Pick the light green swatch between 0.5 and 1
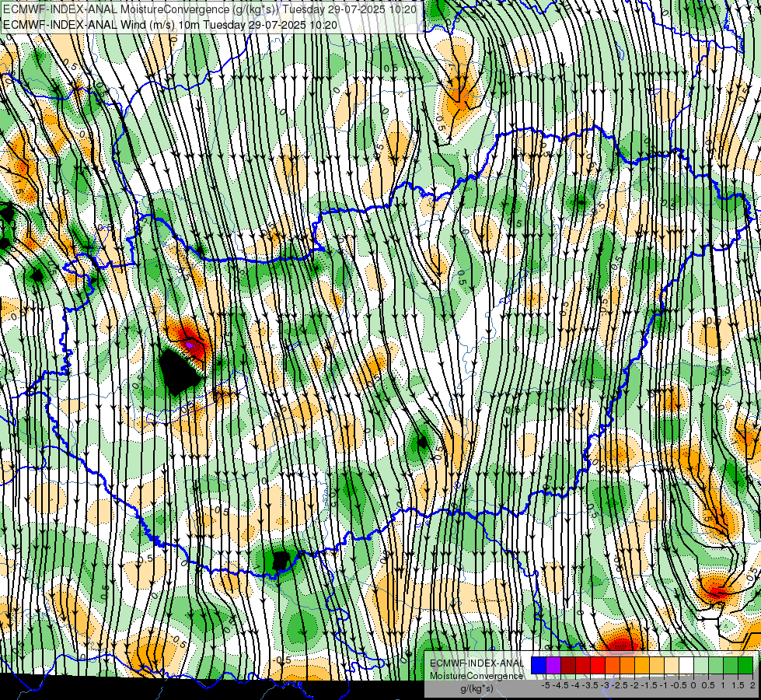 pyautogui.click(x=716, y=666)
